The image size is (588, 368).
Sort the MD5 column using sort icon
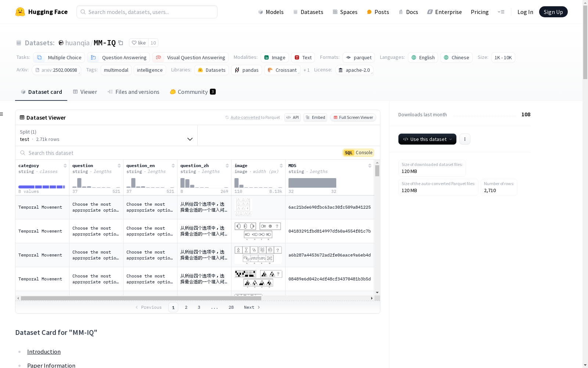[370, 166]
